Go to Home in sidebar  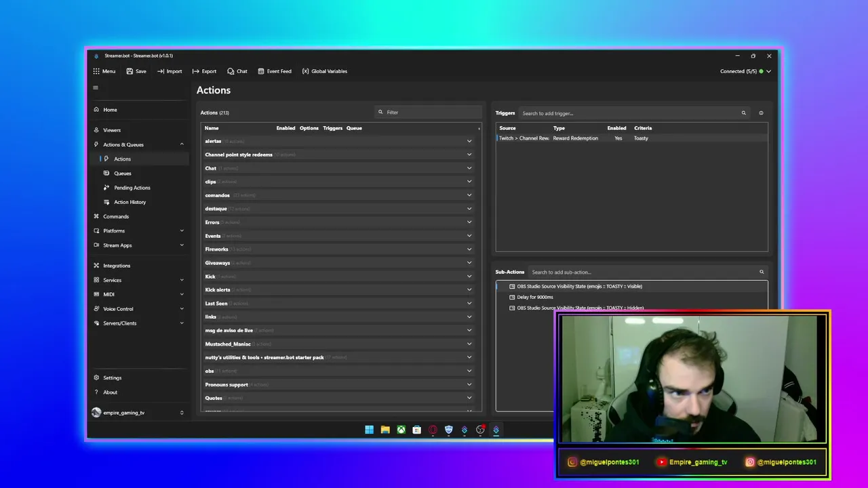click(x=139, y=110)
